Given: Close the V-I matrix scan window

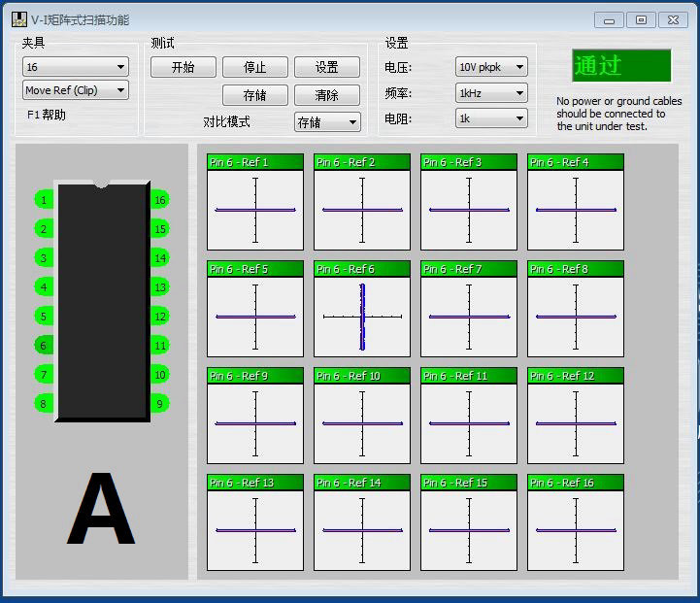Looking at the screenshot, I should [673, 20].
